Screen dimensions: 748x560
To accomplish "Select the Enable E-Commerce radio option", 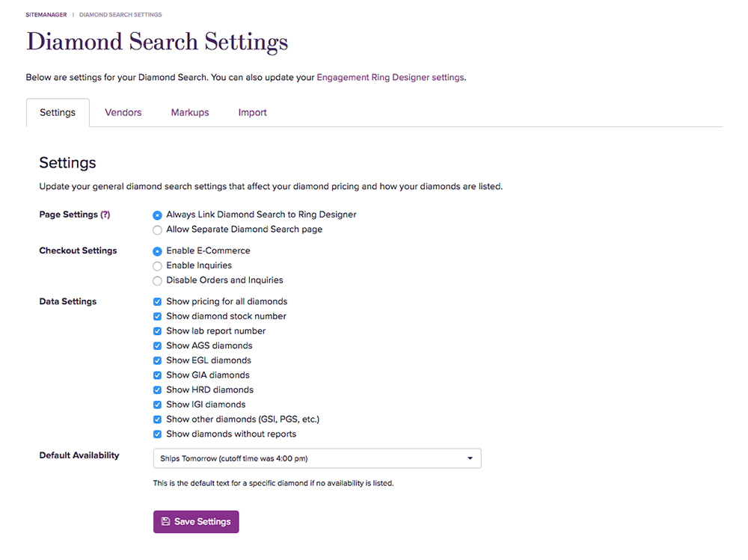I will coord(157,251).
